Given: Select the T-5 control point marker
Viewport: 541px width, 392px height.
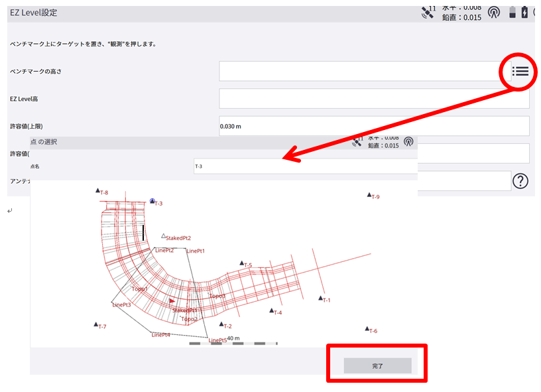Looking at the screenshot, I should (242, 263).
